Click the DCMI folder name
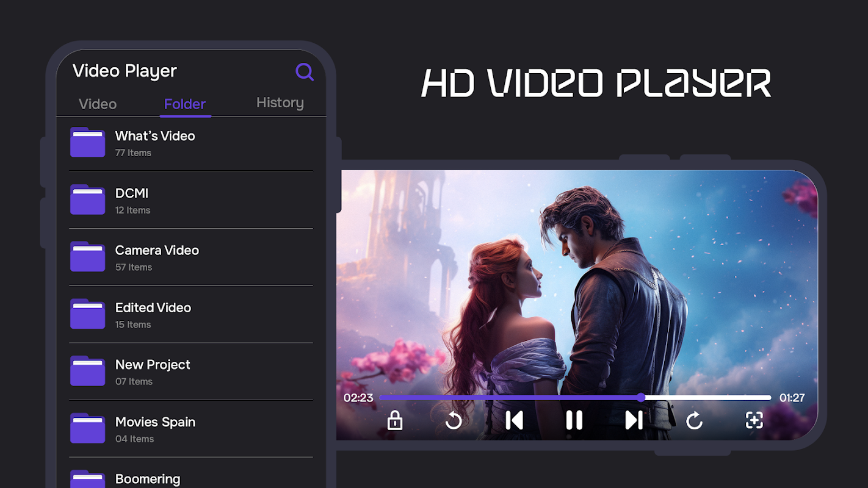868x488 pixels. coord(132,193)
